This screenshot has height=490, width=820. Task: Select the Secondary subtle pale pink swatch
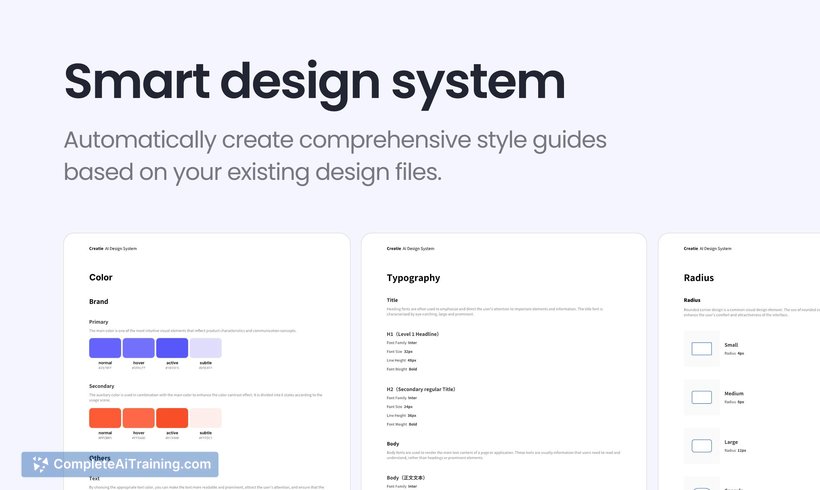pyautogui.click(x=206, y=418)
